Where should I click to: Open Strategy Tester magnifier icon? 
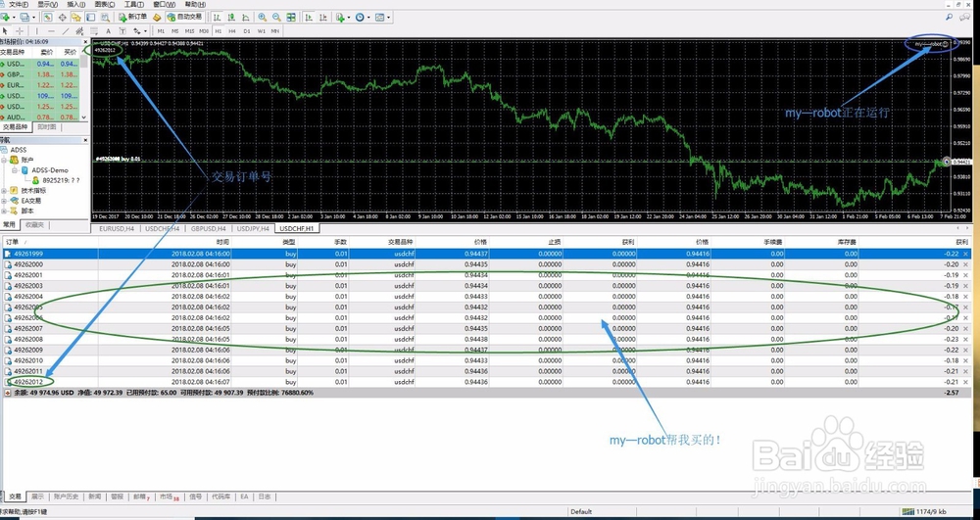pos(105,17)
